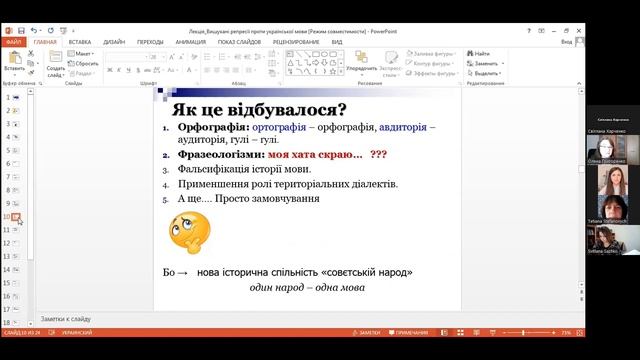This screenshot has width=640, height=360.
Task: Click the Вставить paste clipboard icon
Action: [15, 58]
